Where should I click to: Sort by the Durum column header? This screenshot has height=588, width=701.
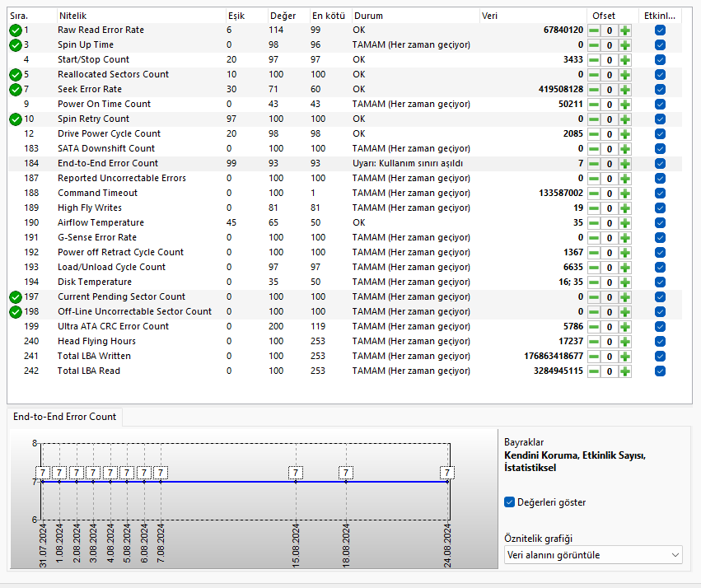pyautogui.click(x=416, y=16)
